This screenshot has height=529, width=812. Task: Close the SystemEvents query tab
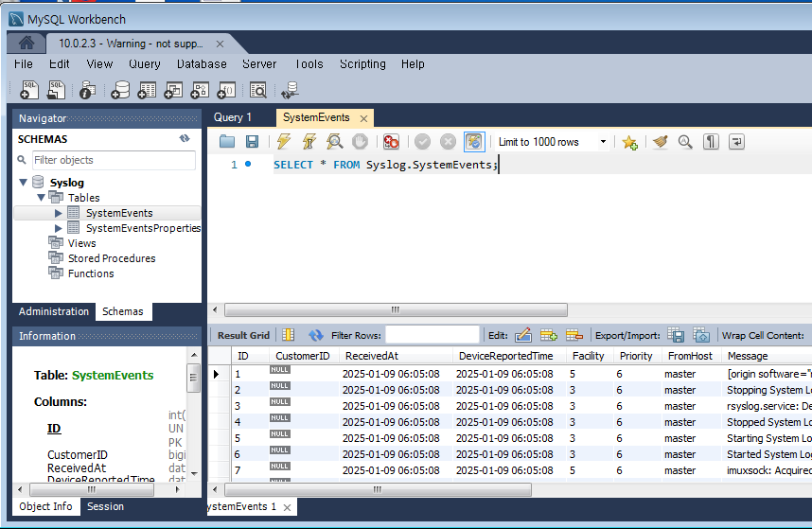pyautogui.click(x=363, y=118)
